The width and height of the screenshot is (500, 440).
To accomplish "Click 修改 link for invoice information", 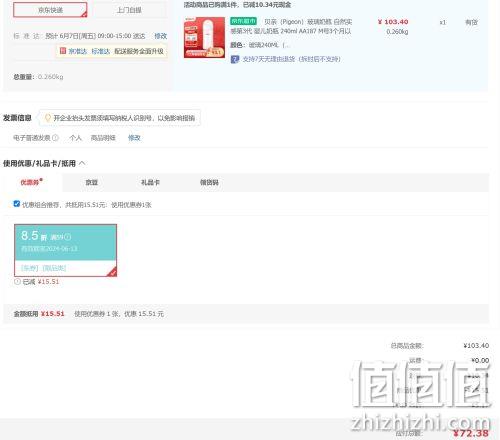I will click(134, 138).
